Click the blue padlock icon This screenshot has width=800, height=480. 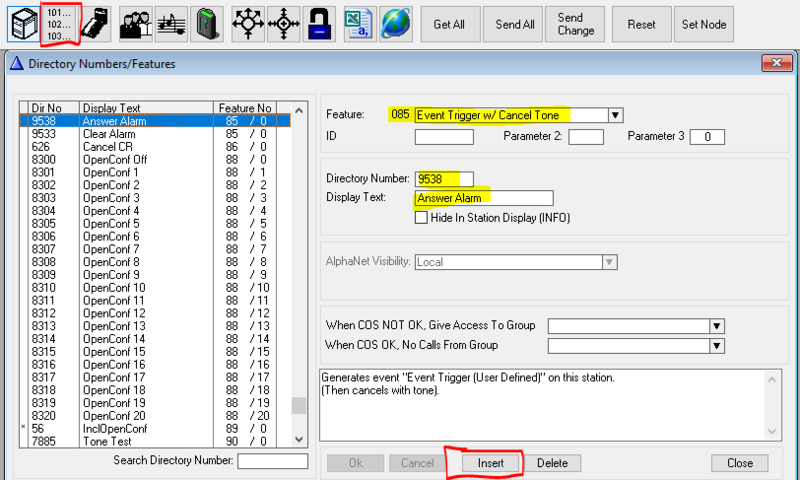(x=319, y=24)
